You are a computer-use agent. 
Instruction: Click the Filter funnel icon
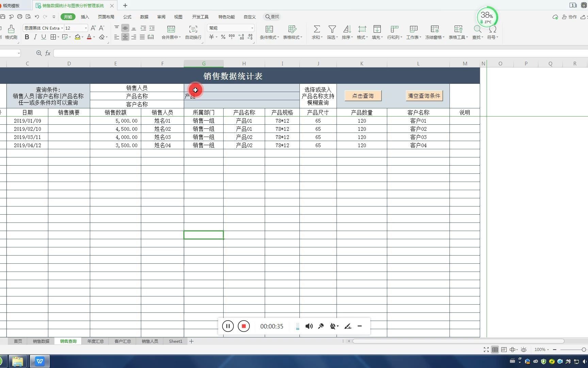332,29
